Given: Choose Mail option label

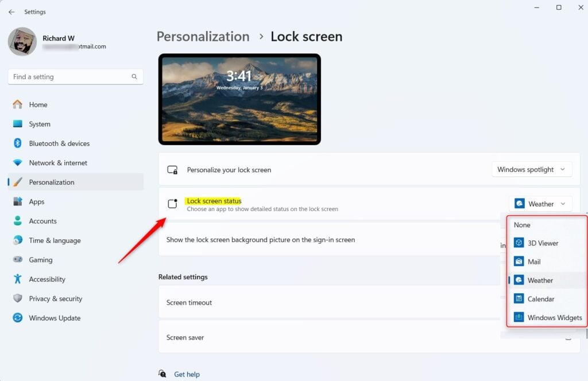Looking at the screenshot, I should click(x=534, y=262).
